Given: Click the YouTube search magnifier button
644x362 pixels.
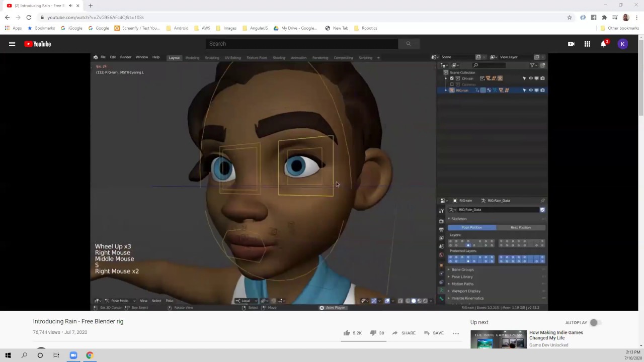Looking at the screenshot, I should (x=409, y=44).
